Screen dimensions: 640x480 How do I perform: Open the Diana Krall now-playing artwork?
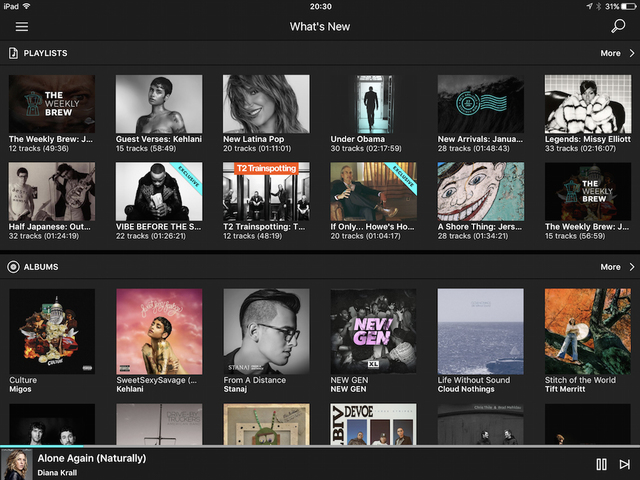[16, 464]
